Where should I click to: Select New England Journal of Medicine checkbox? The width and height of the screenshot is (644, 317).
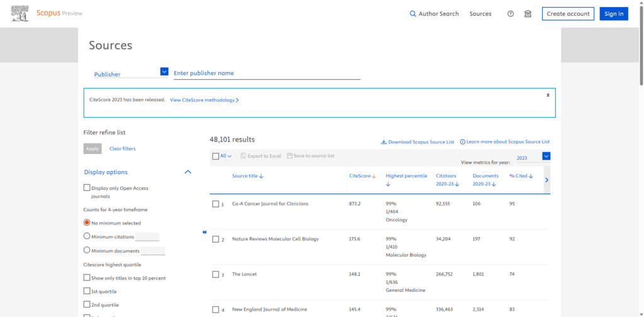pos(216,310)
